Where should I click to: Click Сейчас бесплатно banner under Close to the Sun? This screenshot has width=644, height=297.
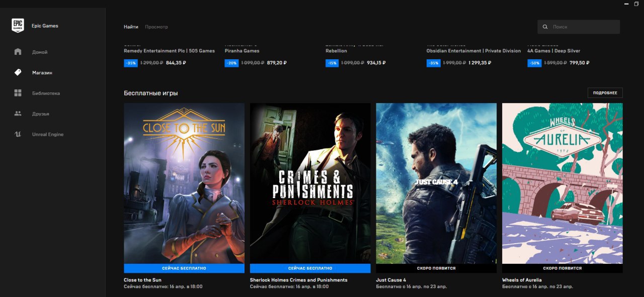point(184,268)
